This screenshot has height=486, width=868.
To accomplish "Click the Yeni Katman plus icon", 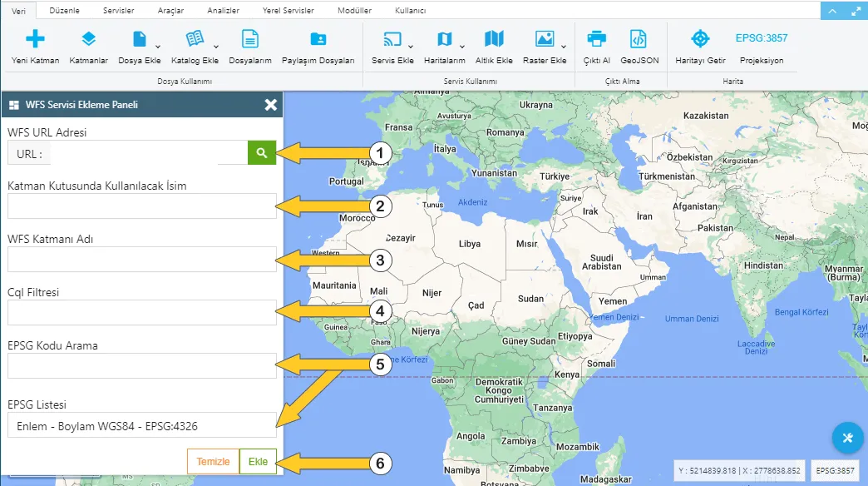I will click(35, 39).
